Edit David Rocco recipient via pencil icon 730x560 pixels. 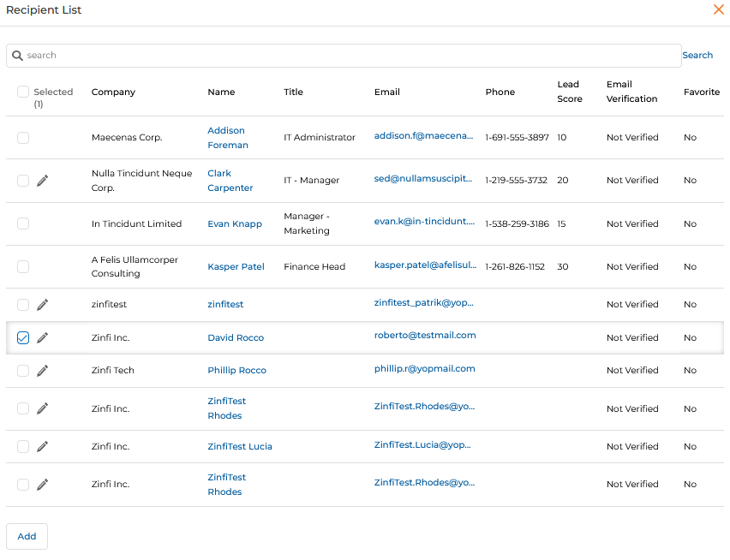(x=42, y=337)
